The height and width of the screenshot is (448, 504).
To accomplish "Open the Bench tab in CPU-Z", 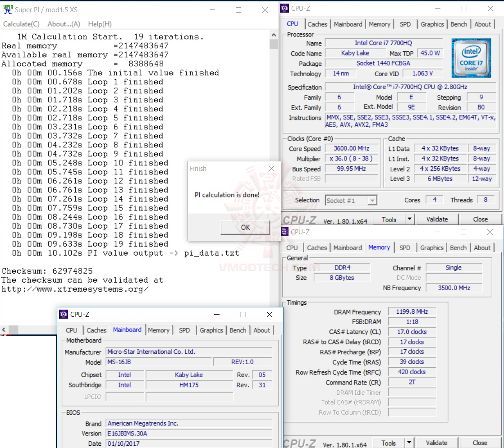I will [458, 24].
